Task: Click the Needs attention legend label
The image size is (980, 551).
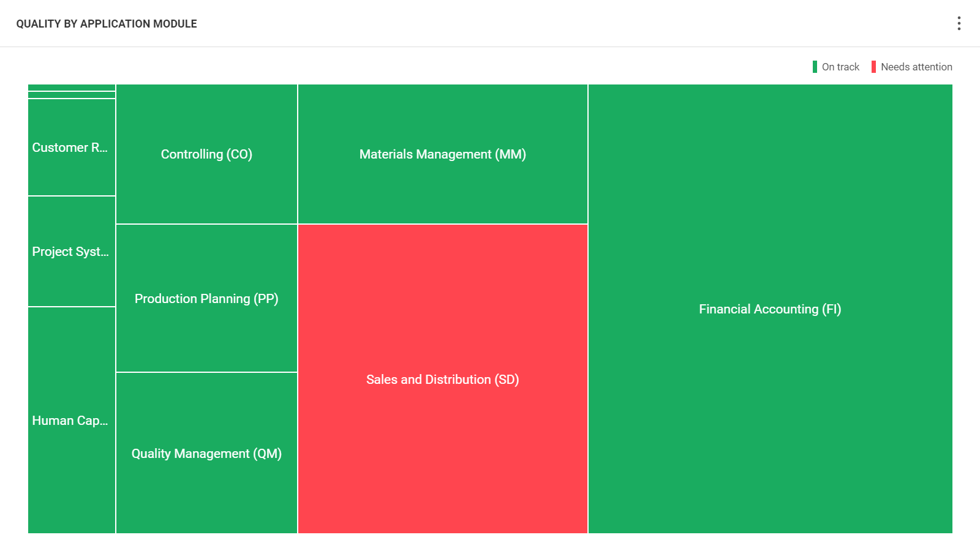Action: [916, 67]
